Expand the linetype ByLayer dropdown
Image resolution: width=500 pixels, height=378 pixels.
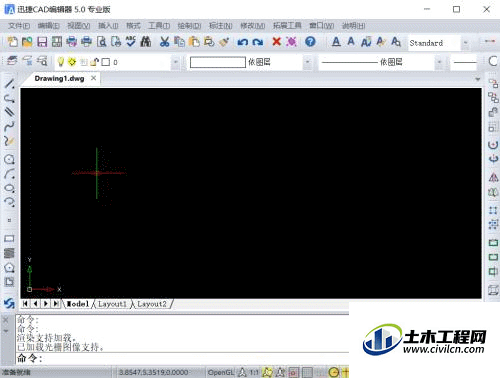439,62
